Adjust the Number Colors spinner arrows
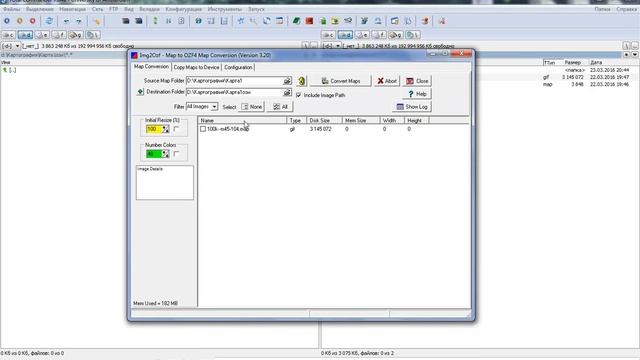The image size is (640, 360). click(165, 154)
